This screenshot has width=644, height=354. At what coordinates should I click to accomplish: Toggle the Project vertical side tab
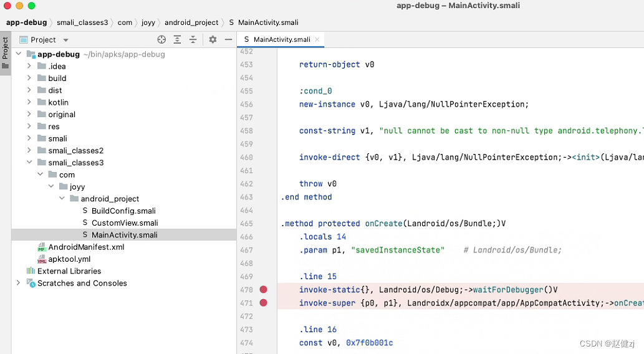6,54
